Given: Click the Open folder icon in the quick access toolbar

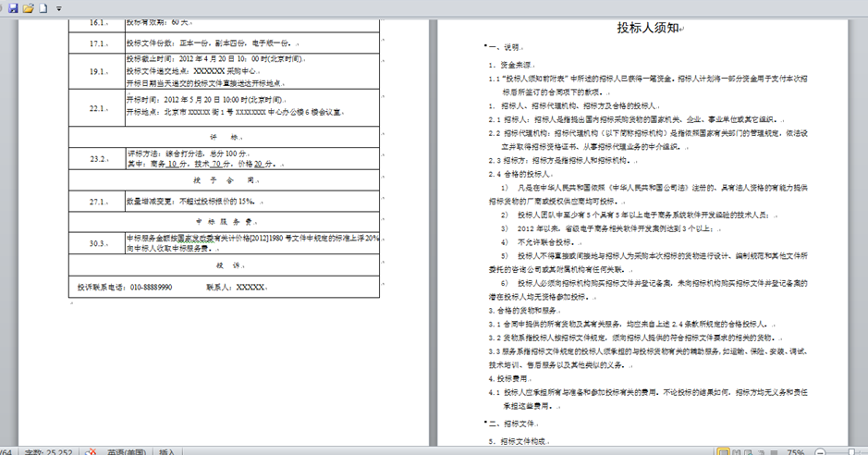Looking at the screenshot, I should (x=29, y=7).
